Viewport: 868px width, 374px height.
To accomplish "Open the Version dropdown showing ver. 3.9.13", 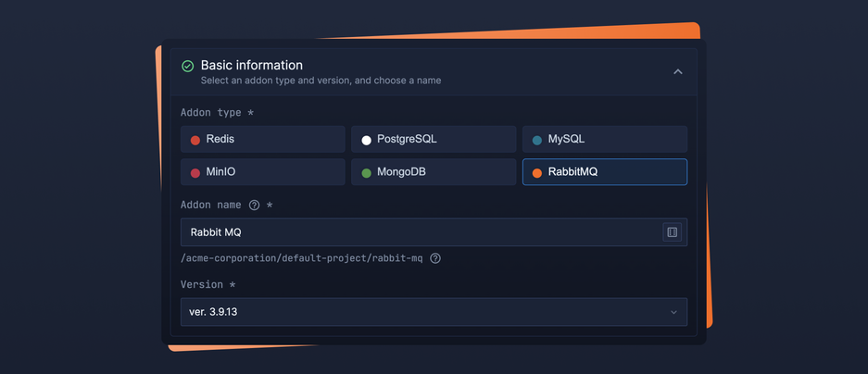I will pyautogui.click(x=434, y=312).
